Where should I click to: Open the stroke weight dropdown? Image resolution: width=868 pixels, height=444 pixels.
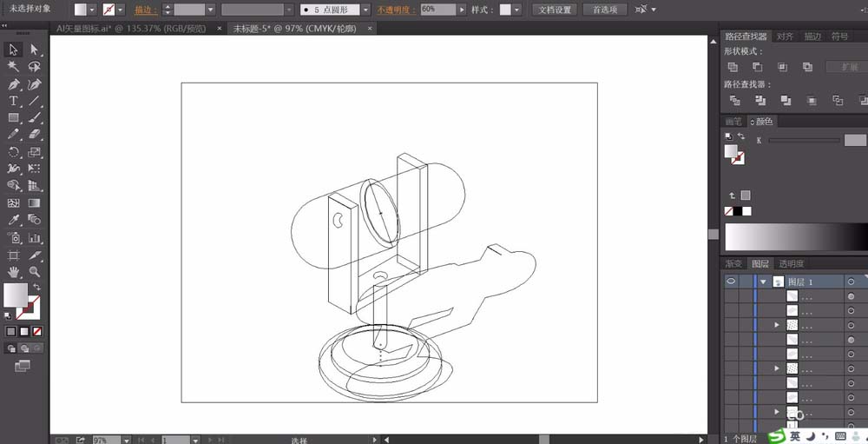click(210, 10)
